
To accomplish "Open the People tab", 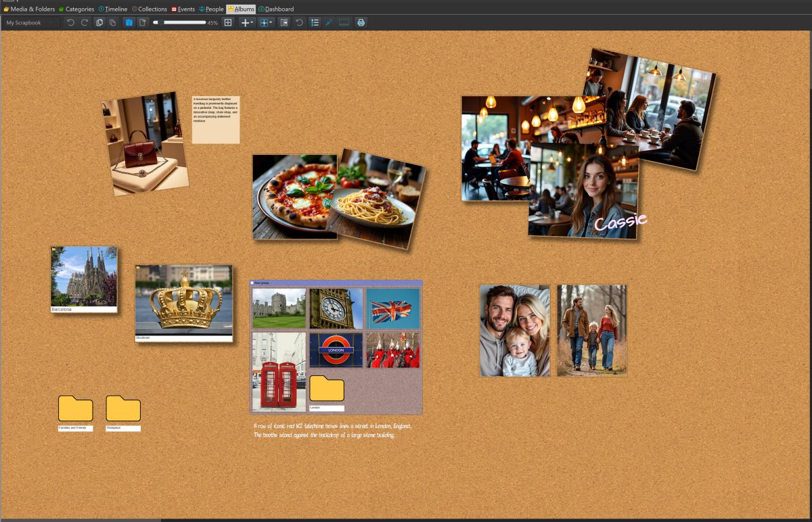I will pyautogui.click(x=211, y=9).
